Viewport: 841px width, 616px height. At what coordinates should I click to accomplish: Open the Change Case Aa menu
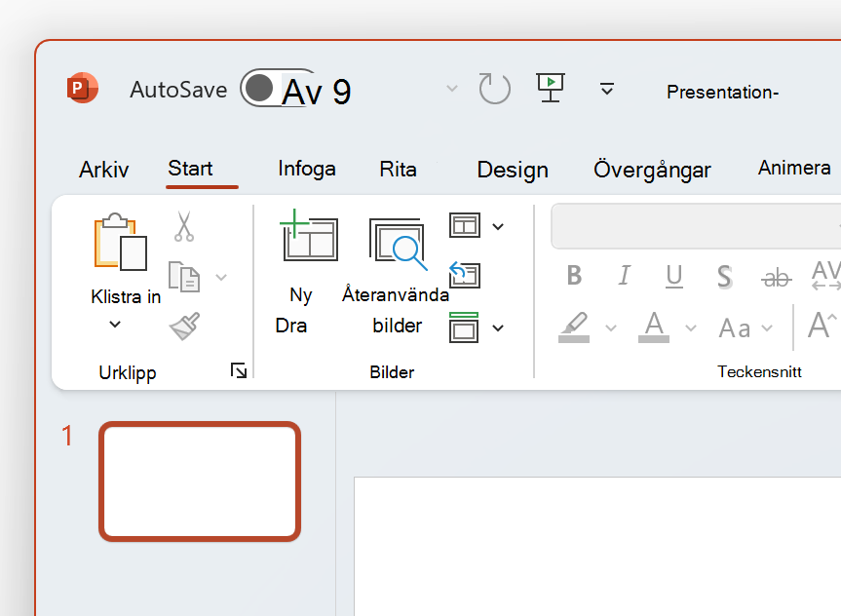[x=745, y=327]
